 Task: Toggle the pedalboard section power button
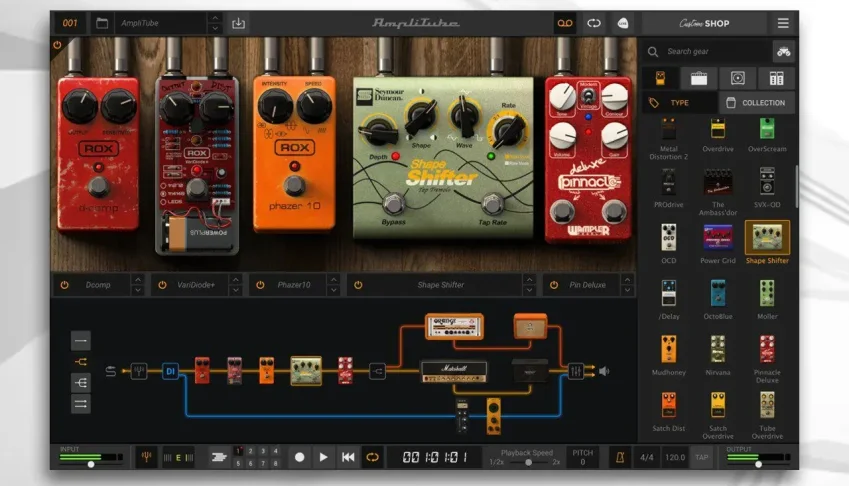pyautogui.click(x=57, y=45)
